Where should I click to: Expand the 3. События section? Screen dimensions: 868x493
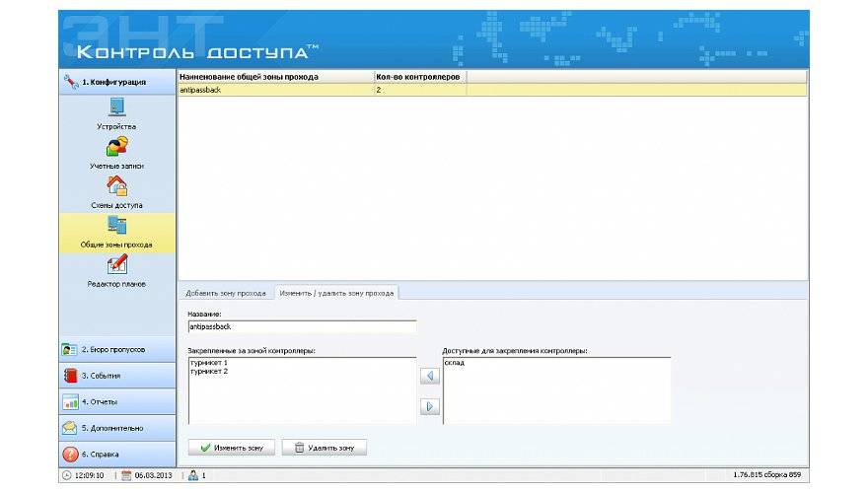117,376
